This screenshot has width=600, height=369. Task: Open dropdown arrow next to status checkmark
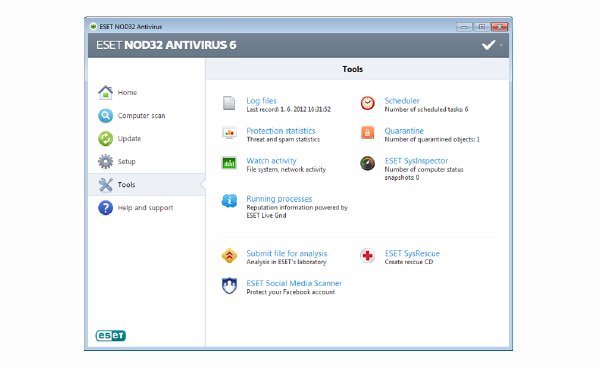click(501, 45)
